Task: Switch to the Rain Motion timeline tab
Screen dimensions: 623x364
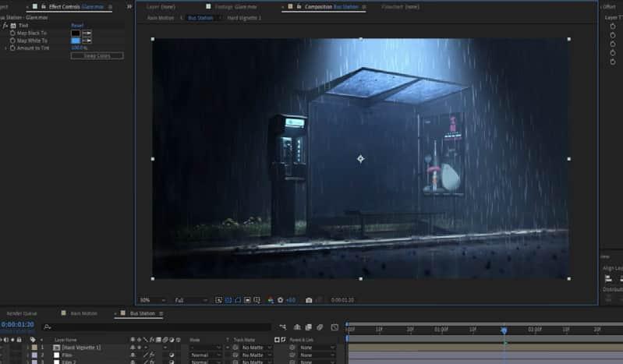Action: point(84,313)
